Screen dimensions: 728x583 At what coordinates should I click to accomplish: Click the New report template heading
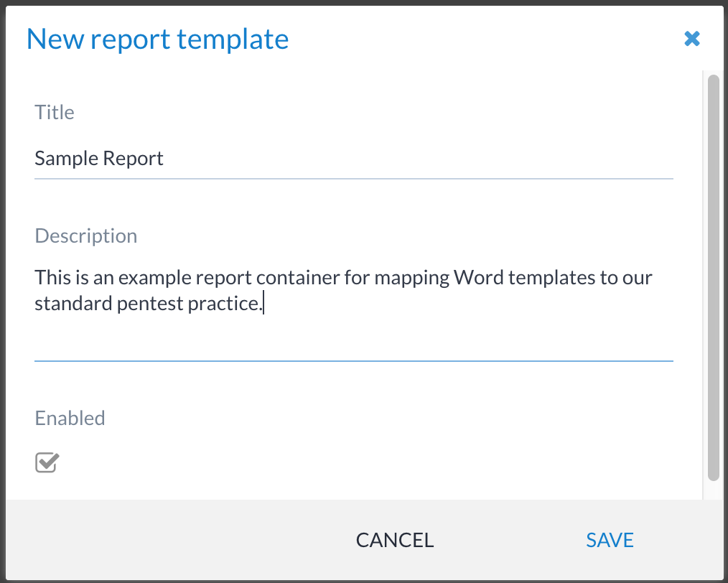point(157,39)
